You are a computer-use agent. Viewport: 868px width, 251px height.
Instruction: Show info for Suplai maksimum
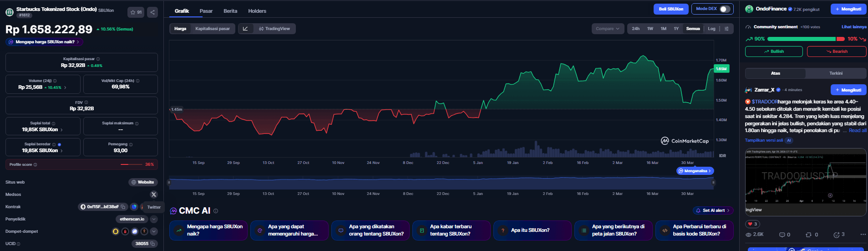[x=137, y=123]
